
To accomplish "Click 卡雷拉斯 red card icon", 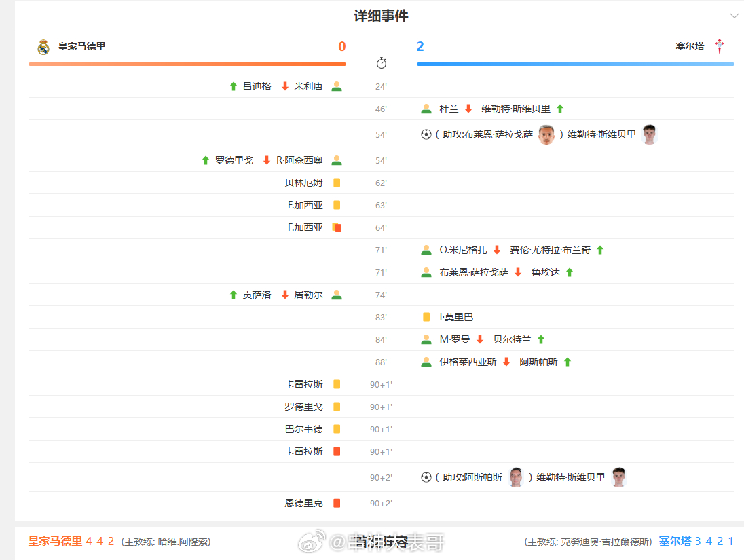I will coord(337,451).
